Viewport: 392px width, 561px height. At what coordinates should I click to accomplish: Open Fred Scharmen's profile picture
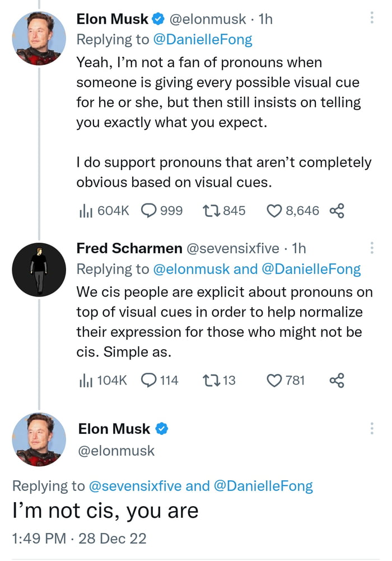coord(39,270)
